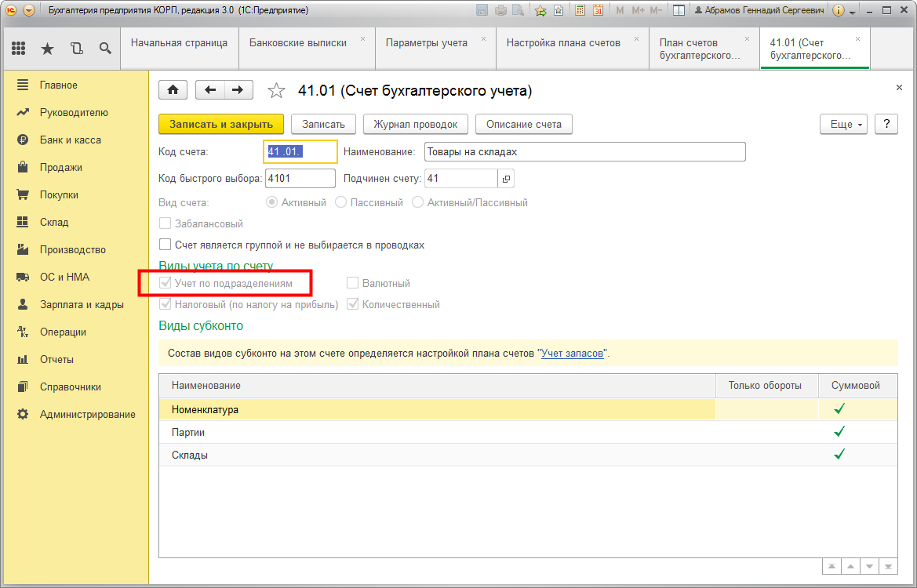This screenshot has width=917, height=588.
Task: Toggle the Валютный checkbox
Action: tap(353, 283)
